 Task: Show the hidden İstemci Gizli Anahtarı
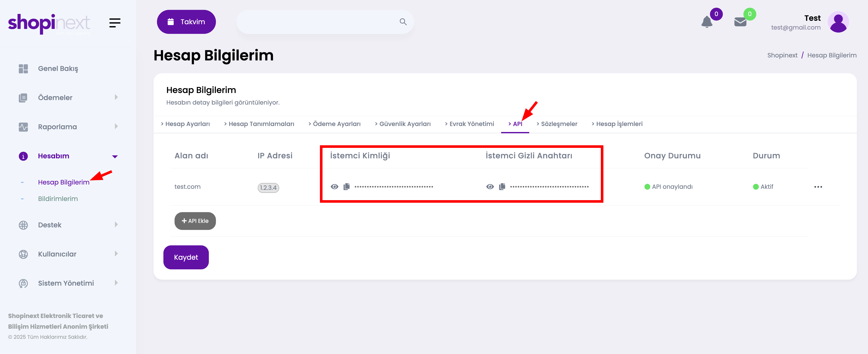(x=490, y=187)
